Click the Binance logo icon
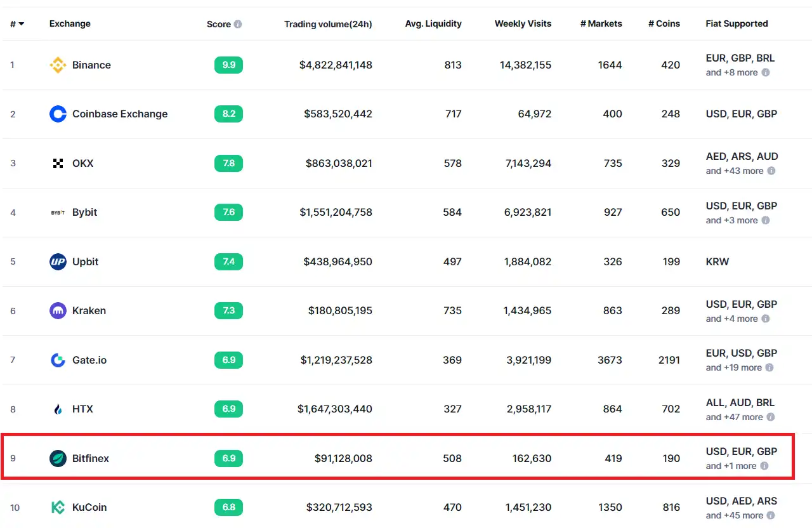The height and width of the screenshot is (528, 812). [58, 65]
